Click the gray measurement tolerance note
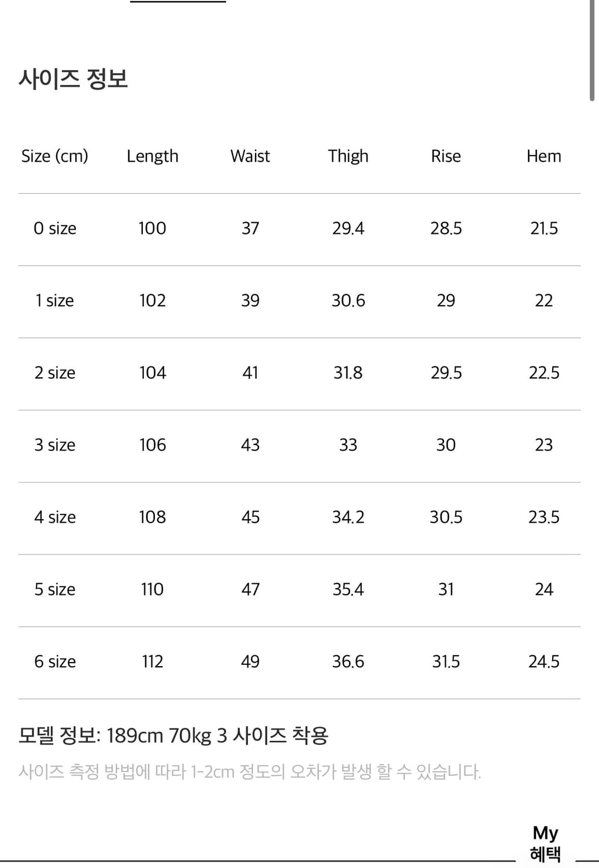Image resolution: width=599 pixels, height=868 pixels. 250,772
